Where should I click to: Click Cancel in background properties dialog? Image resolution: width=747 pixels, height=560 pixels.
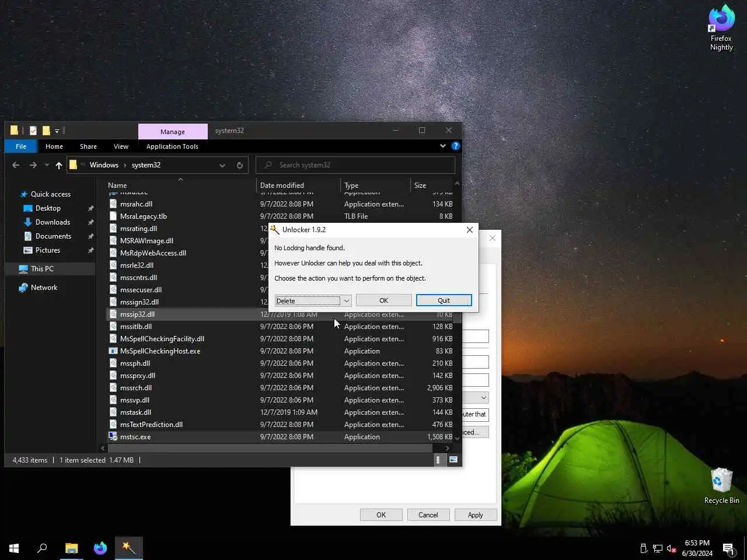[428, 514]
